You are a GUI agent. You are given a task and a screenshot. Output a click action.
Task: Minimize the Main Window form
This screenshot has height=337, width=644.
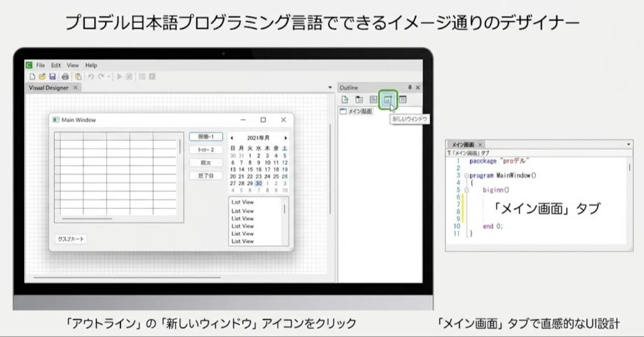(x=243, y=120)
